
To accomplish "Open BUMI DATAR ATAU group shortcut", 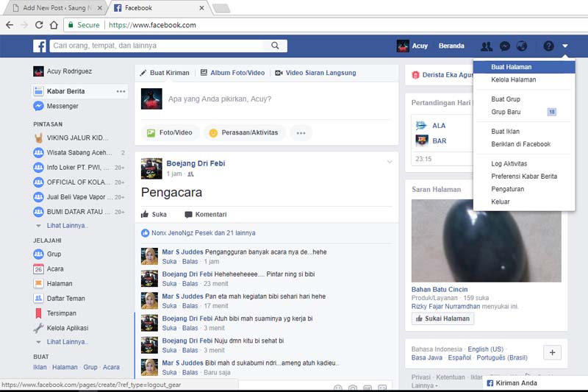I will click(x=79, y=212).
